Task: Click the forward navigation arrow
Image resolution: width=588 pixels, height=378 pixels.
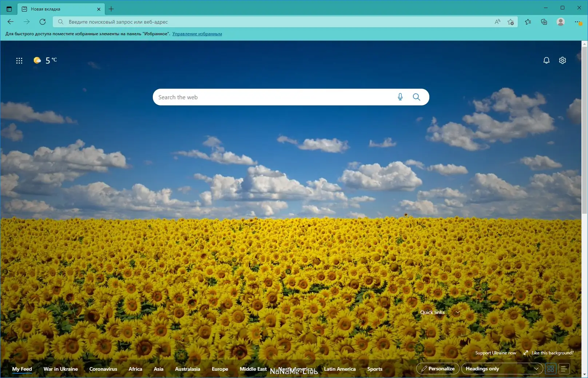Action: coord(27,22)
